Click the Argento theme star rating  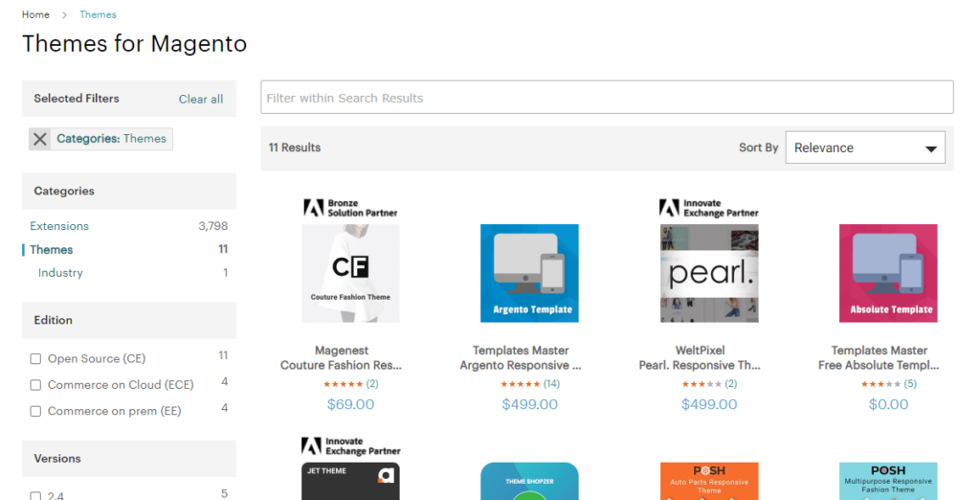pyautogui.click(x=521, y=384)
